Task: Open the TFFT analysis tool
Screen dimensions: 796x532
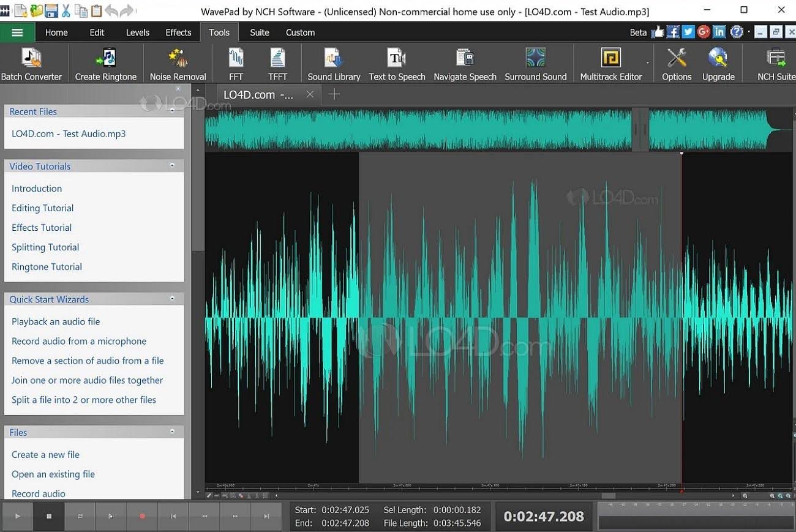Action: coord(277,64)
